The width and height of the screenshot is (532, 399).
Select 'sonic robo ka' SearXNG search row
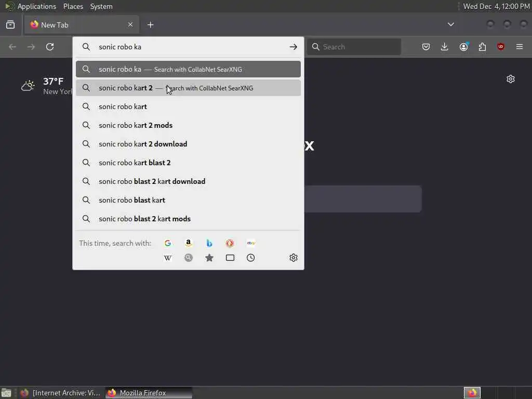click(x=188, y=69)
